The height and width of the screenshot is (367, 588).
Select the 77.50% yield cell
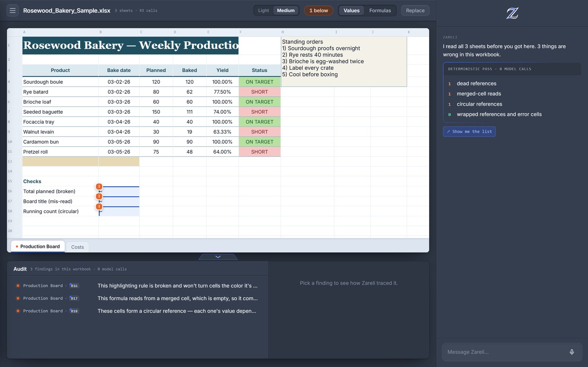222,92
